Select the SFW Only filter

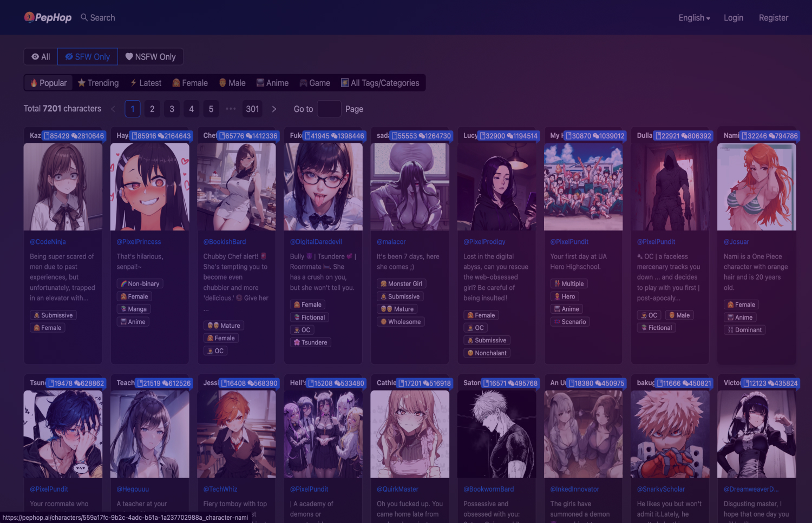tap(88, 57)
